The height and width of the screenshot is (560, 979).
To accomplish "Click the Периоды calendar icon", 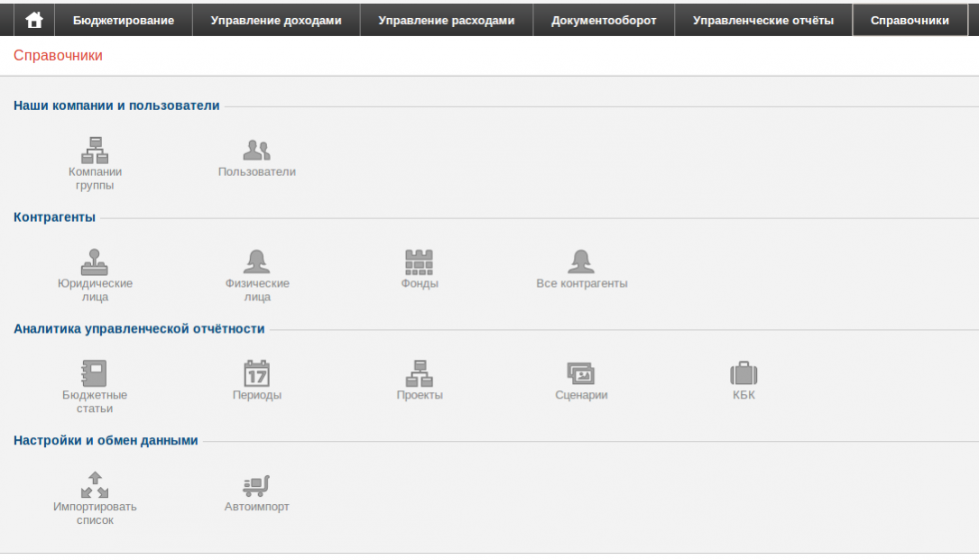I will coord(257,373).
